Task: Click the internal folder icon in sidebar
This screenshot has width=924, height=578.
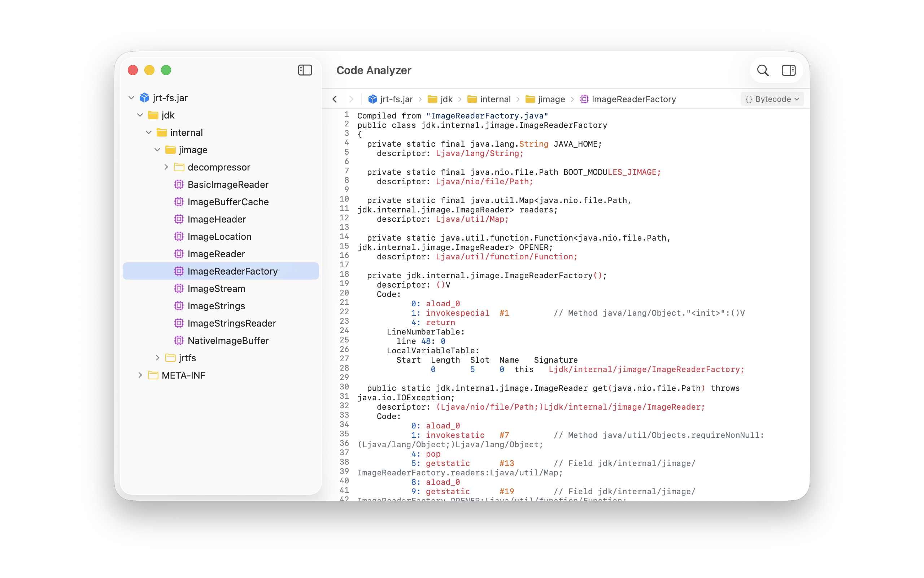Action: [162, 133]
